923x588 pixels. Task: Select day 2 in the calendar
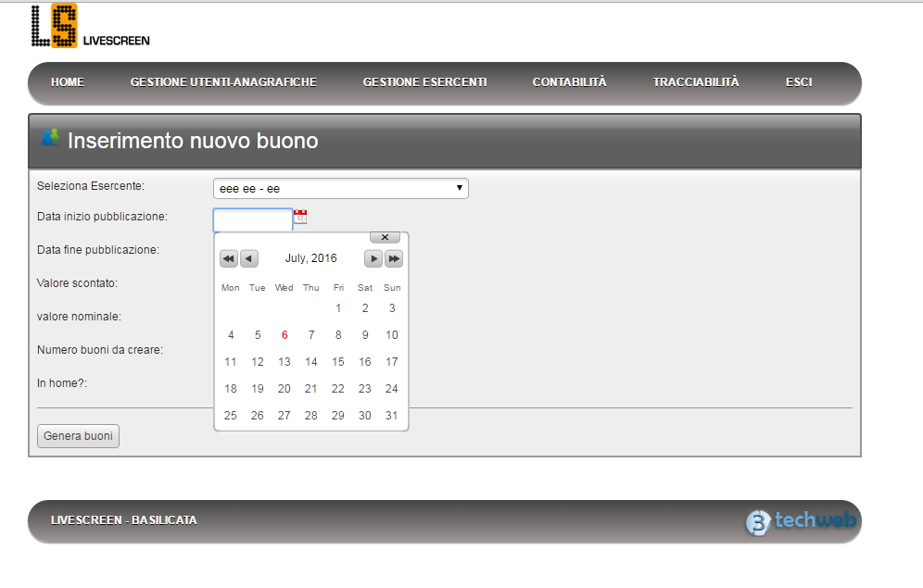365,308
